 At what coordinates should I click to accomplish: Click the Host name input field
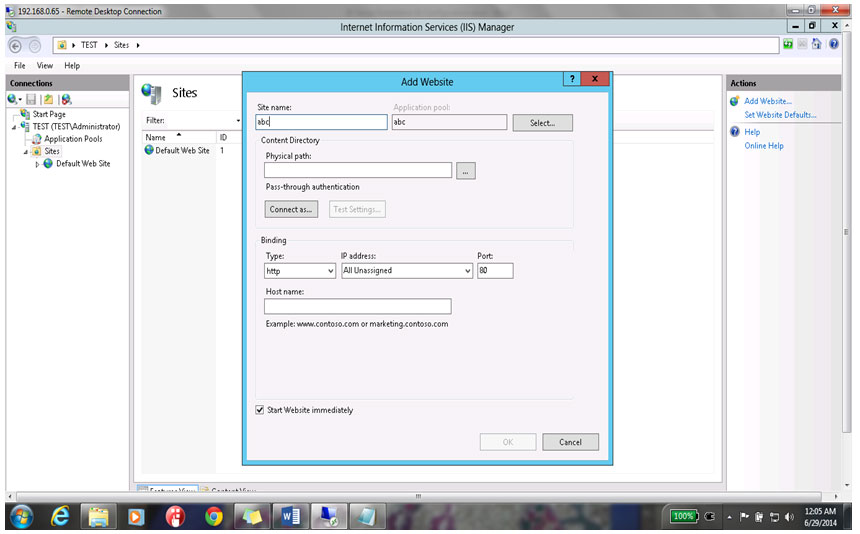358,306
